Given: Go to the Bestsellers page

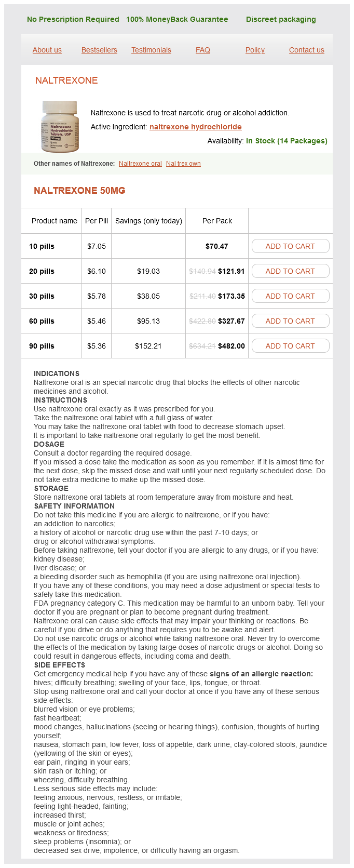Looking at the screenshot, I should point(99,50).
